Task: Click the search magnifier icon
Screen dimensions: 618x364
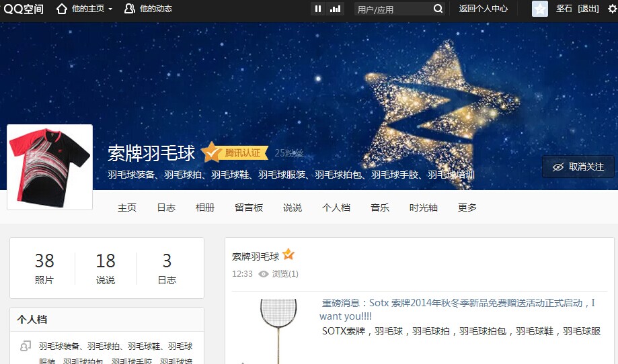Action: (438, 9)
